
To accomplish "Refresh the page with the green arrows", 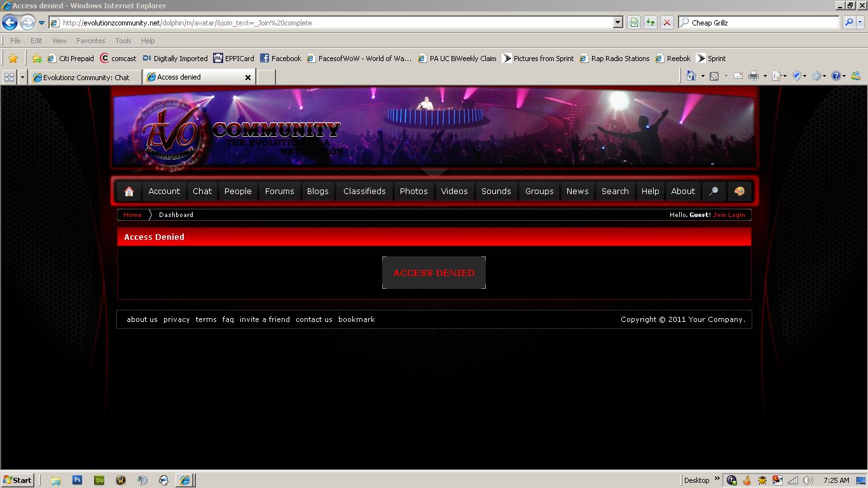I will click(650, 23).
